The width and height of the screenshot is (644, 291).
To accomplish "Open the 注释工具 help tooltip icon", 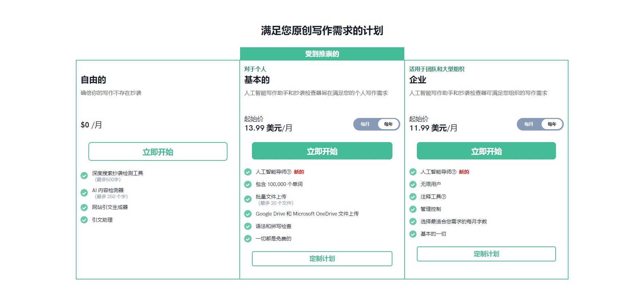I will pyautogui.click(x=444, y=197).
